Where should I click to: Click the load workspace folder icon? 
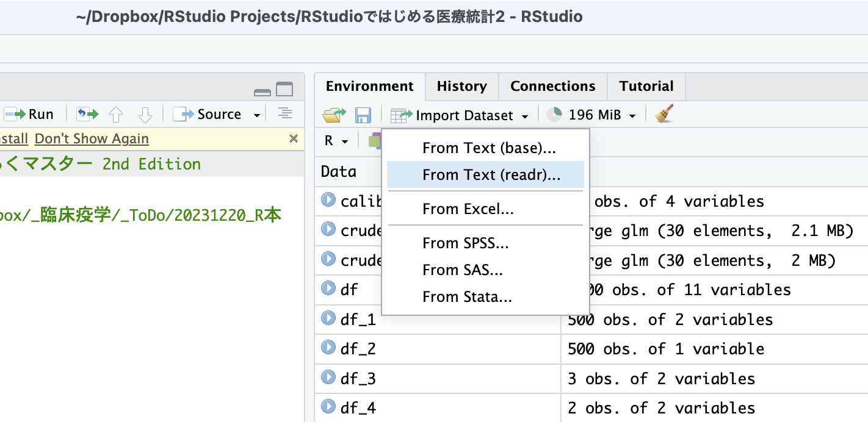point(334,115)
